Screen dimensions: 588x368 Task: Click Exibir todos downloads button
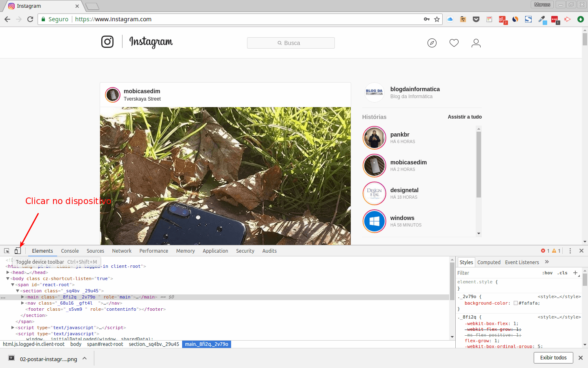pyautogui.click(x=553, y=358)
